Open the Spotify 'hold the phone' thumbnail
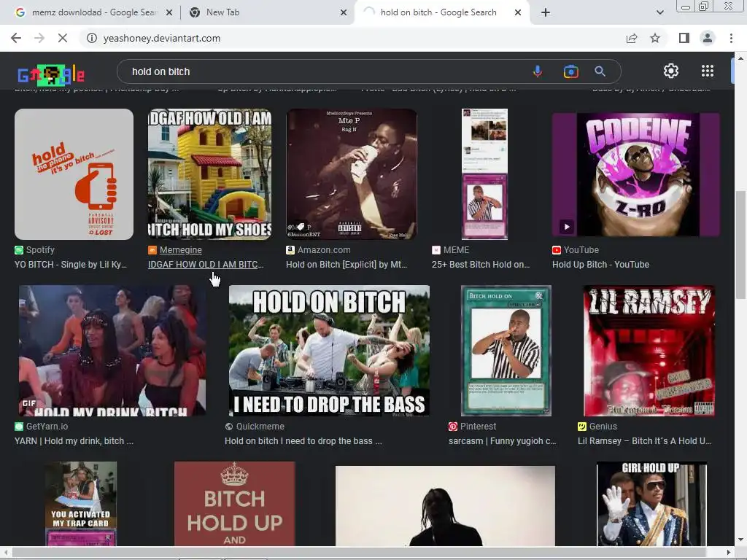The image size is (747, 560). click(x=74, y=174)
